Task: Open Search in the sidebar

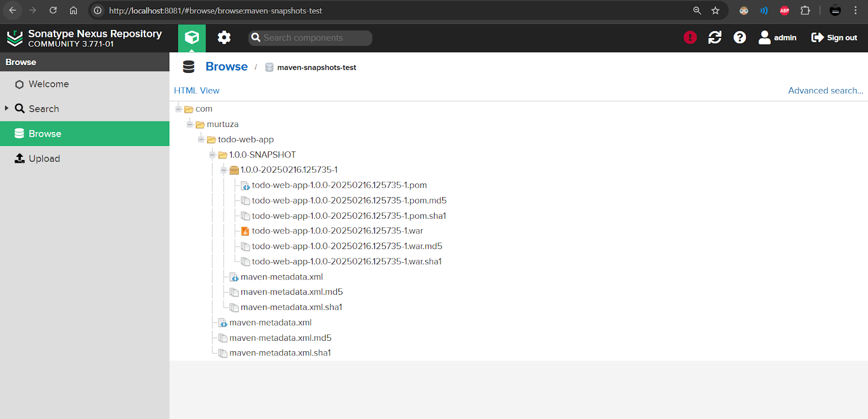Action: pyautogui.click(x=85, y=109)
